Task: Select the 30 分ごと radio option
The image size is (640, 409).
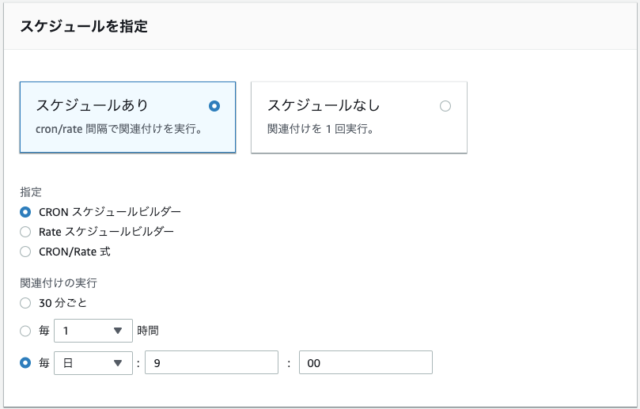Action: 25,303
